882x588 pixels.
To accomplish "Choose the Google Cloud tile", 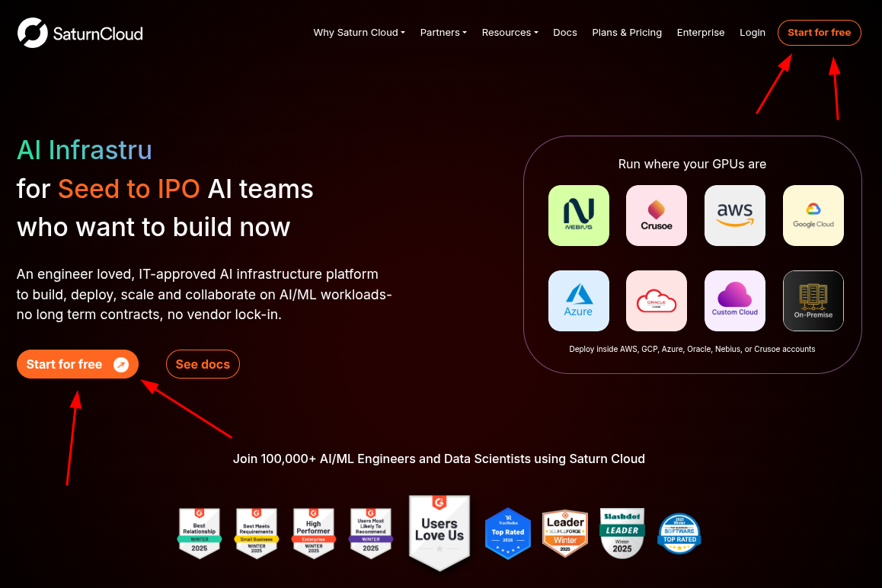I will [x=813, y=215].
